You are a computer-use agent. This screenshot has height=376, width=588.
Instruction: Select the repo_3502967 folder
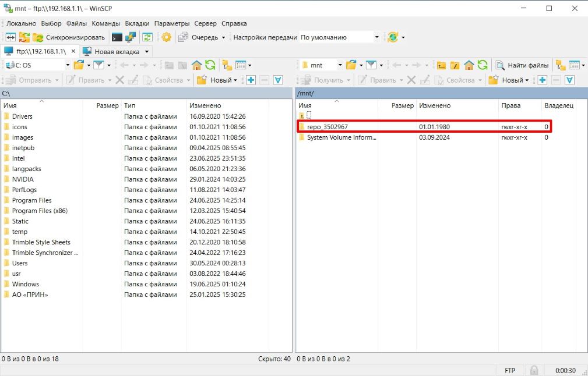click(327, 127)
